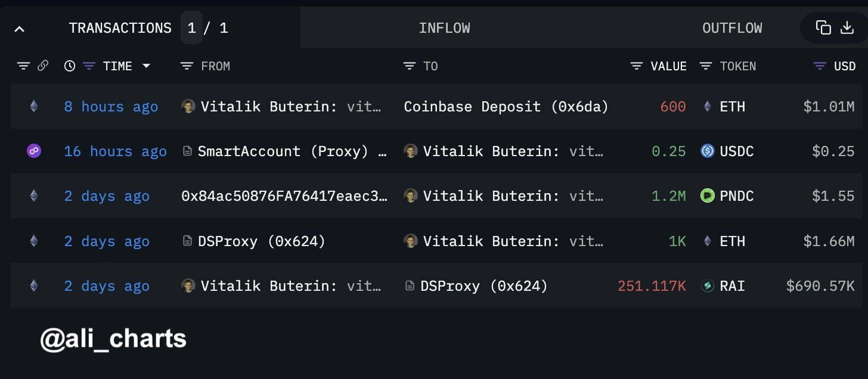The width and height of the screenshot is (868, 379).
Task: Filter by the TOKEN column
Action: [x=706, y=66]
